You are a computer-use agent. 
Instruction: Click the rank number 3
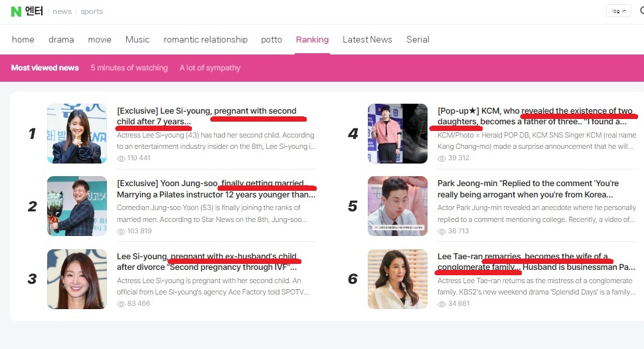click(32, 279)
